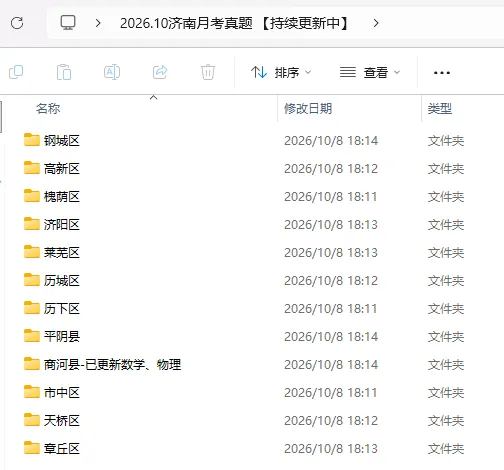Image resolution: width=504 pixels, height=470 pixels.
Task: Click date 2026/10/8 18:14 of 钢城区
Action: point(331,141)
